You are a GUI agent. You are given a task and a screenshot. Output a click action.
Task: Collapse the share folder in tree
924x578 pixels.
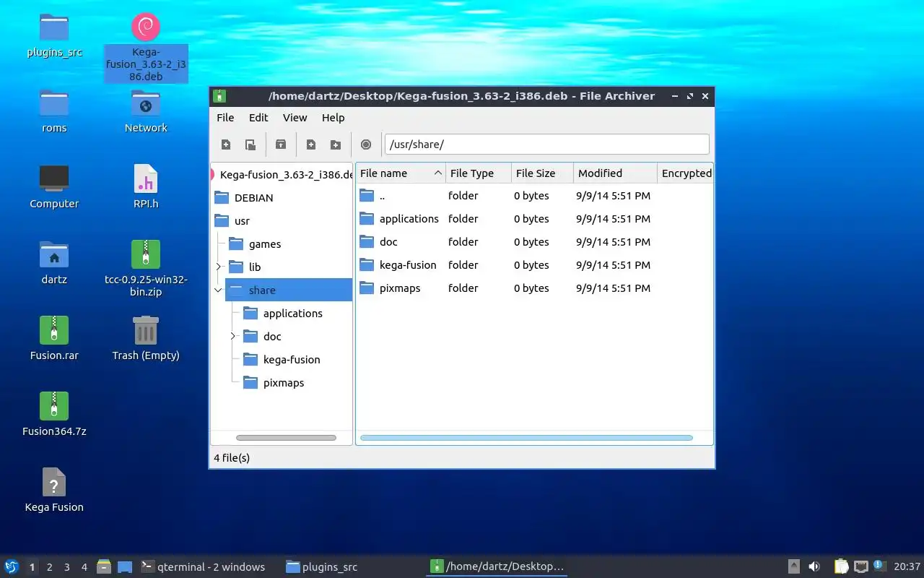(x=218, y=290)
